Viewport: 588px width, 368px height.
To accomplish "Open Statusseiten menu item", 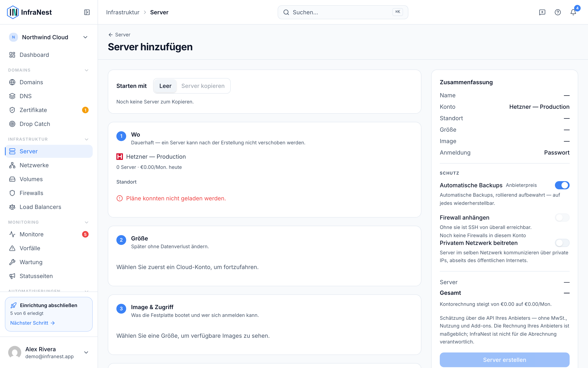I will [x=49, y=276].
